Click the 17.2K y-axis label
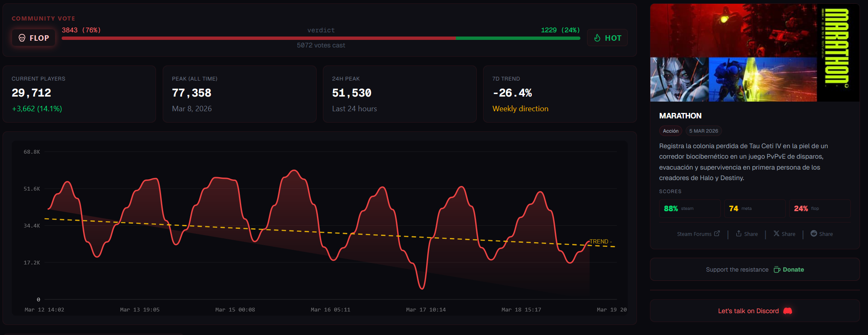This screenshot has height=335, width=868. click(x=32, y=263)
